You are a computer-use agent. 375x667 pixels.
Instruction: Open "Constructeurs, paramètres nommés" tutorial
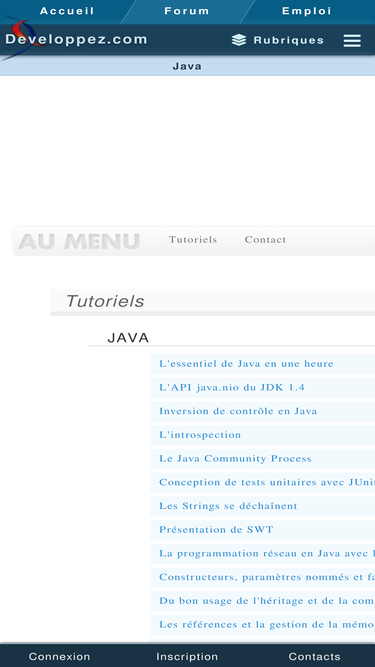(267, 577)
